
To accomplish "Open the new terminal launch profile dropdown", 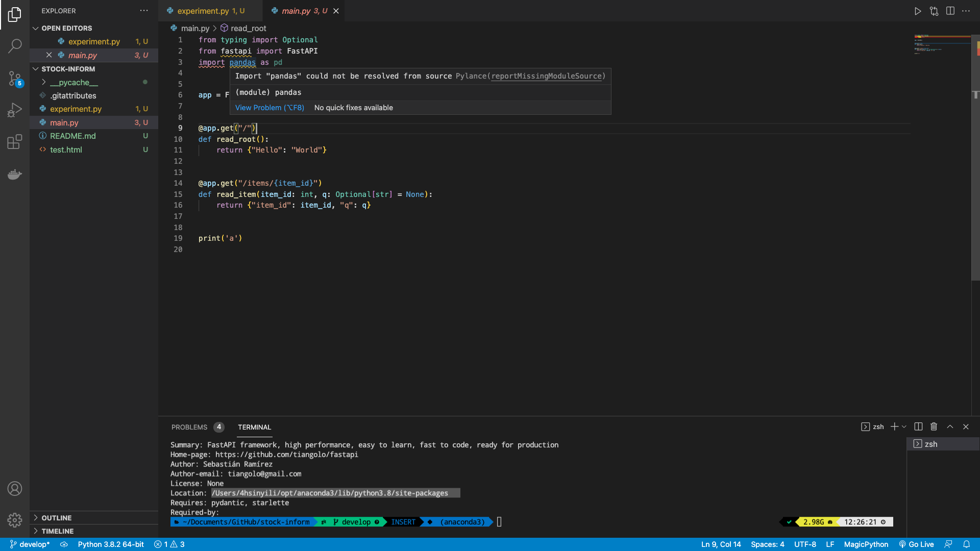I will click(904, 427).
